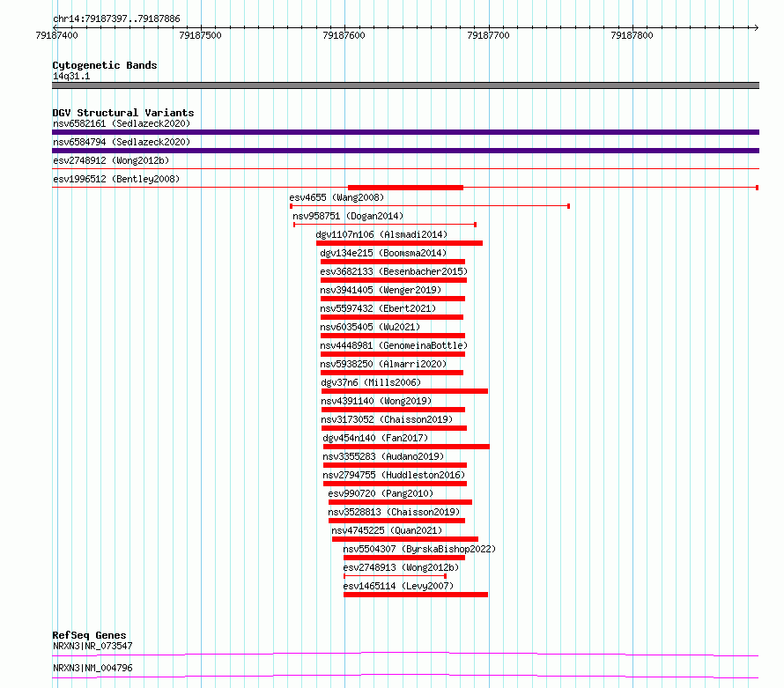This screenshot has width=784, height=688.
Task: Click the red bar of esv1465114 (Levy2007)
Action: coord(416,595)
